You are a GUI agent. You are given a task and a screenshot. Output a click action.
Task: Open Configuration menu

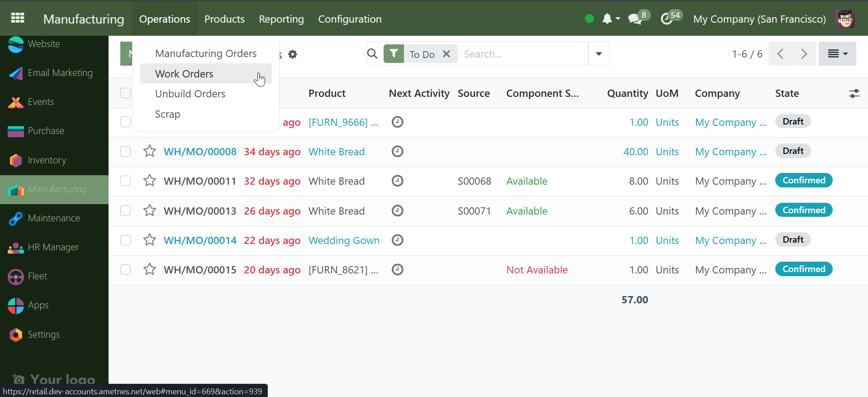[x=350, y=19]
